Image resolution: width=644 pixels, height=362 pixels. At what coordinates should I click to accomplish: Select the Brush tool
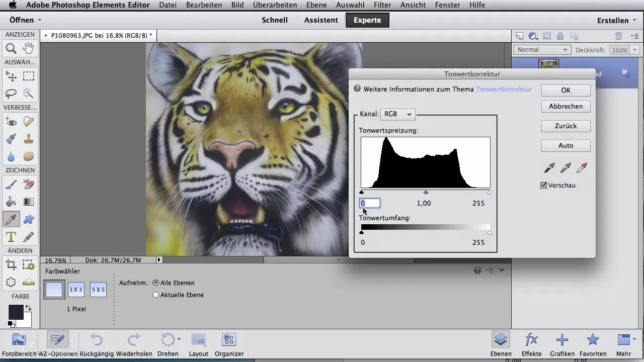tap(11, 185)
